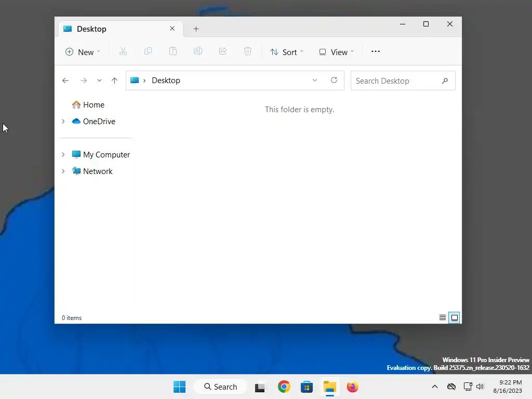
Task: Open Microsoft Store from taskbar
Action: point(307,387)
